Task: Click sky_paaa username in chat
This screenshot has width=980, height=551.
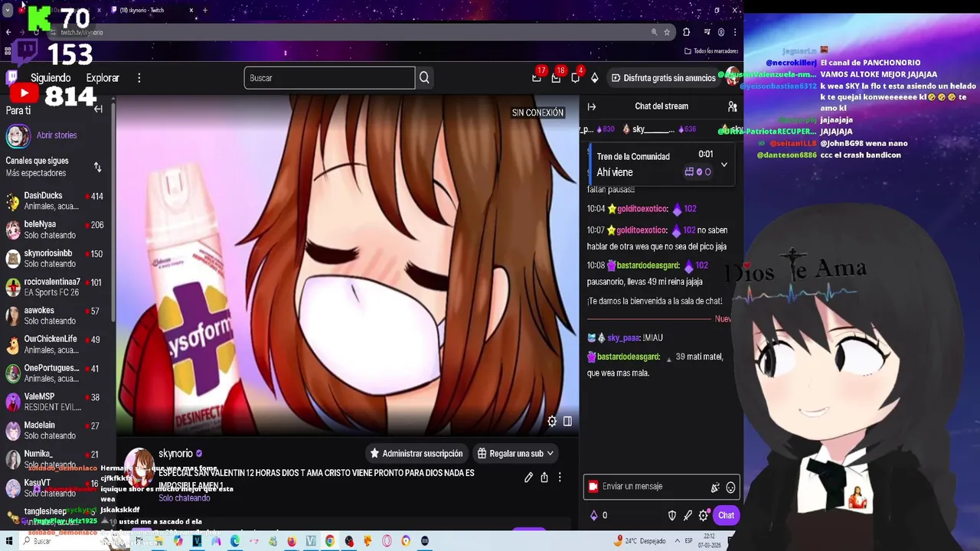Action: pyautogui.click(x=623, y=337)
